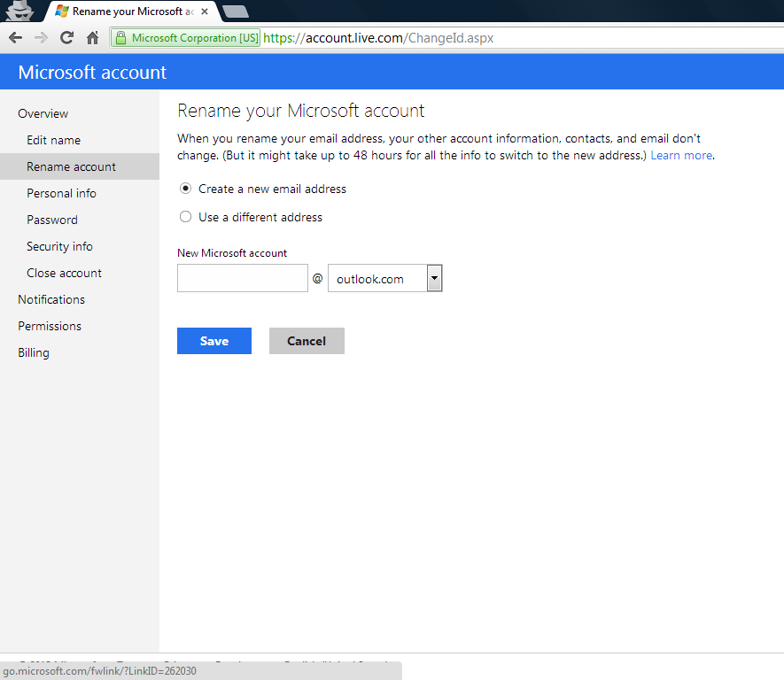
Task: Click the New Microsoft account text field
Action: [x=243, y=278]
